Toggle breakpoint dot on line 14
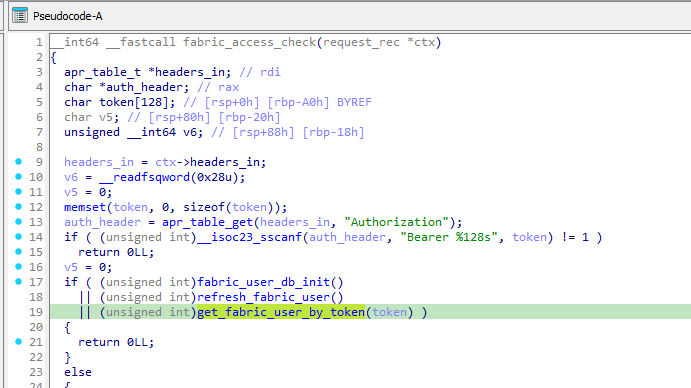The height and width of the screenshot is (388, 691). 19,236
